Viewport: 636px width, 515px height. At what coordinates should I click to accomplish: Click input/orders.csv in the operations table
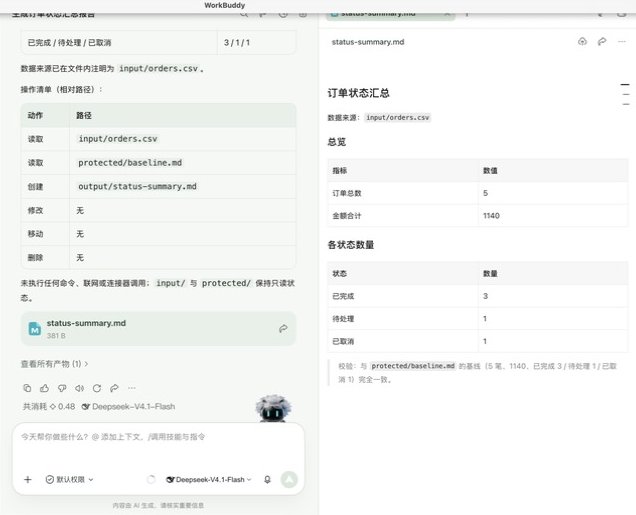(118, 139)
